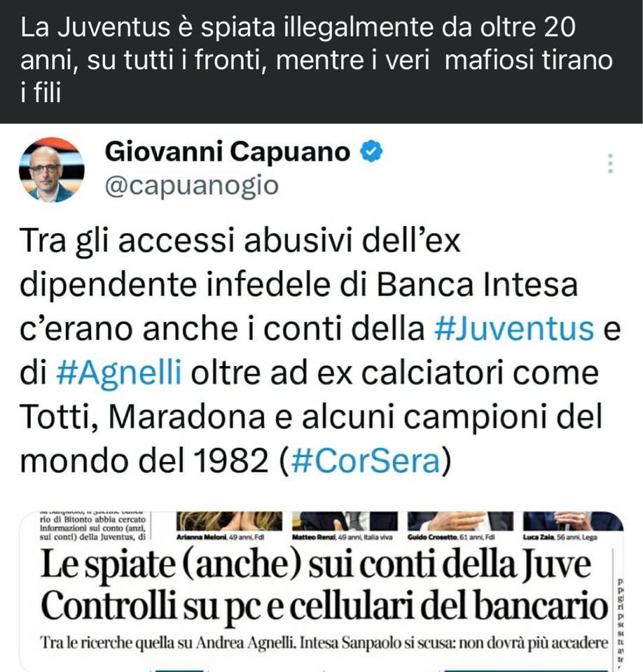Open the @capuanogio handle

192,185
